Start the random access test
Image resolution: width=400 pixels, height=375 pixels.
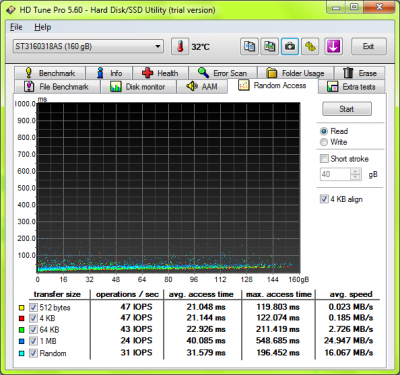(x=347, y=109)
